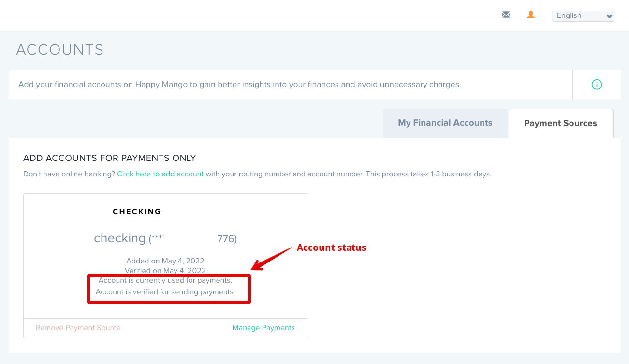Click the ACCOUNTS page heading
The image size is (629, 364).
click(x=60, y=50)
